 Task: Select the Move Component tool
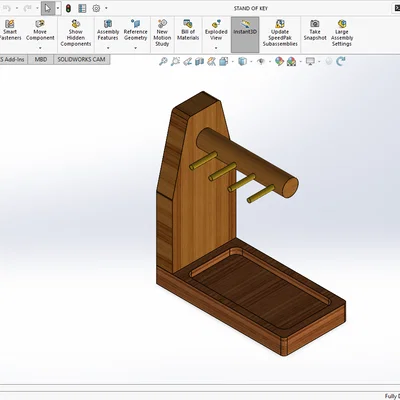click(x=40, y=30)
